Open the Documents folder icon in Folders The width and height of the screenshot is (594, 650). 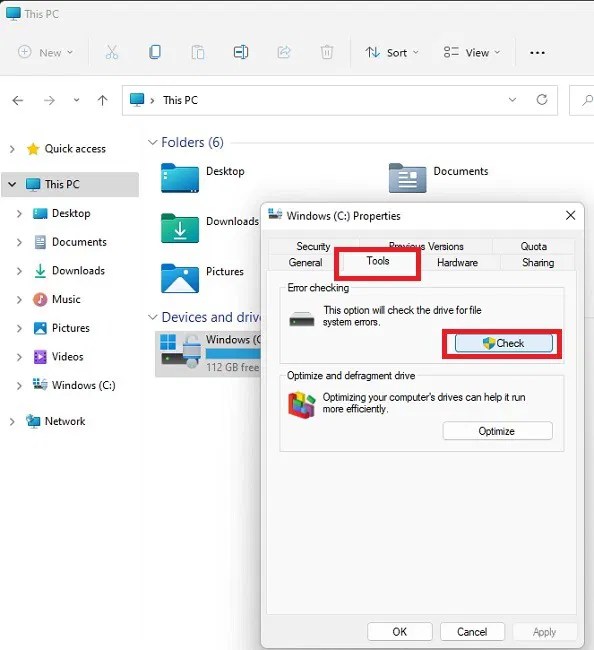point(407,178)
